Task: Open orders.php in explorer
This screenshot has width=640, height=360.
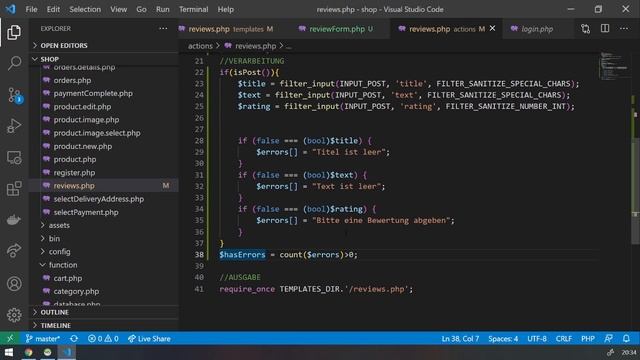Action: 72,80
